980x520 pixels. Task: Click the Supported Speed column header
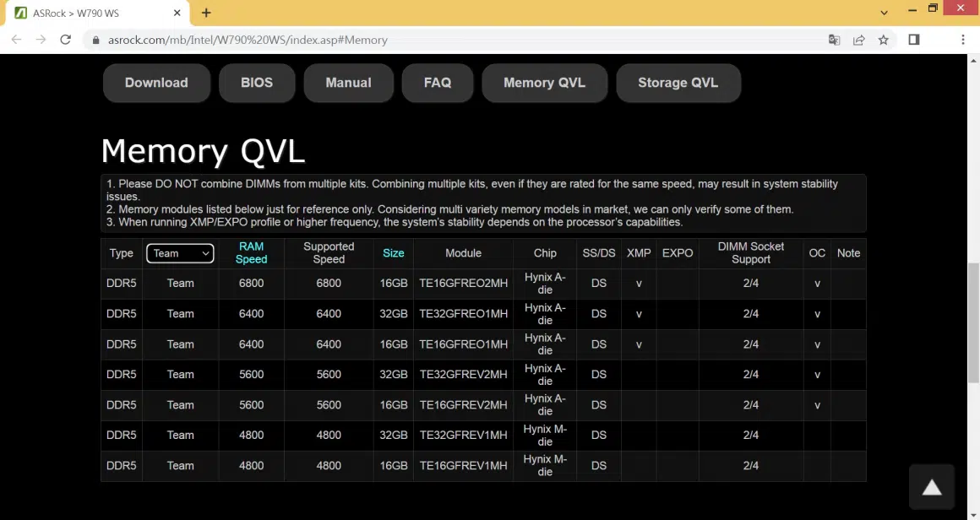click(x=329, y=252)
